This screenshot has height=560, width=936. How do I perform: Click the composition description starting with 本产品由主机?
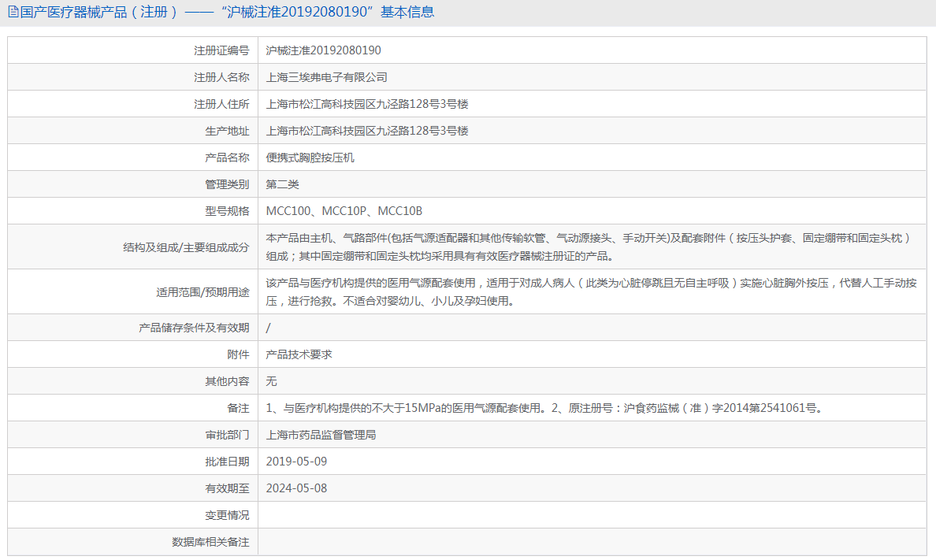pyautogui.click(x=590, y=247)
